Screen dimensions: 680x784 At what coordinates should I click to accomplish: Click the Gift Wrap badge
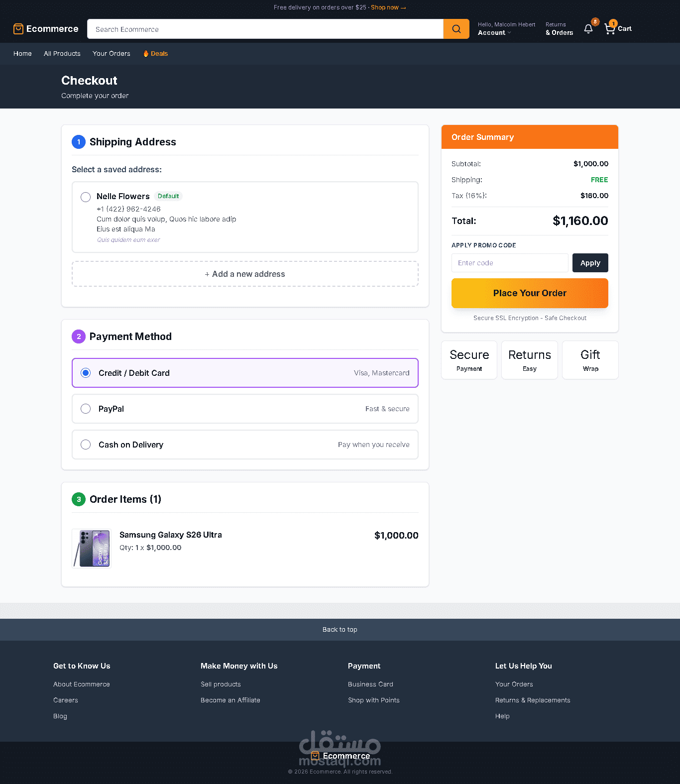[x=590, y=360]
